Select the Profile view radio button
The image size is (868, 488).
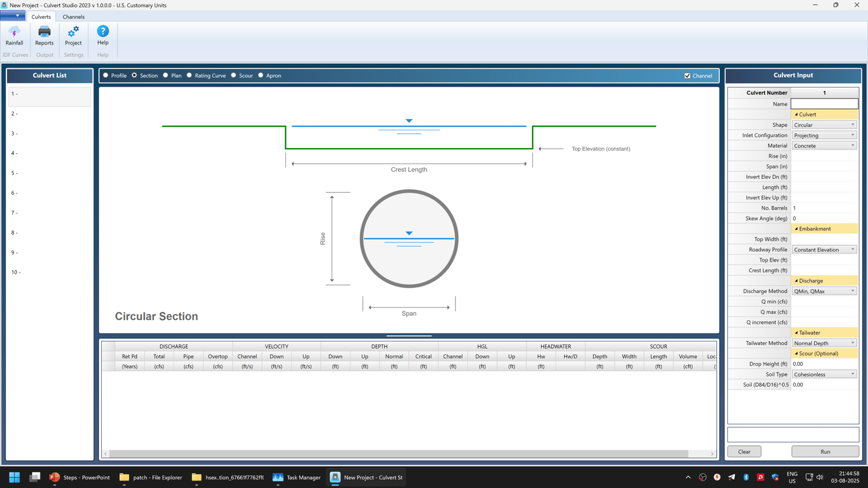(106, 75)
